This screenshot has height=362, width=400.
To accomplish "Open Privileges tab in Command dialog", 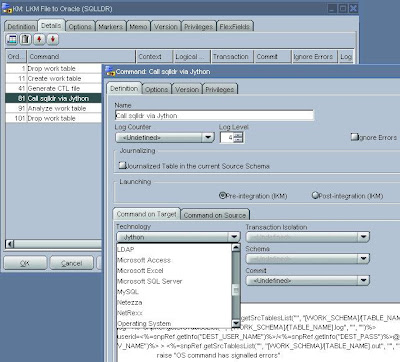I will (x=219, y=89).
